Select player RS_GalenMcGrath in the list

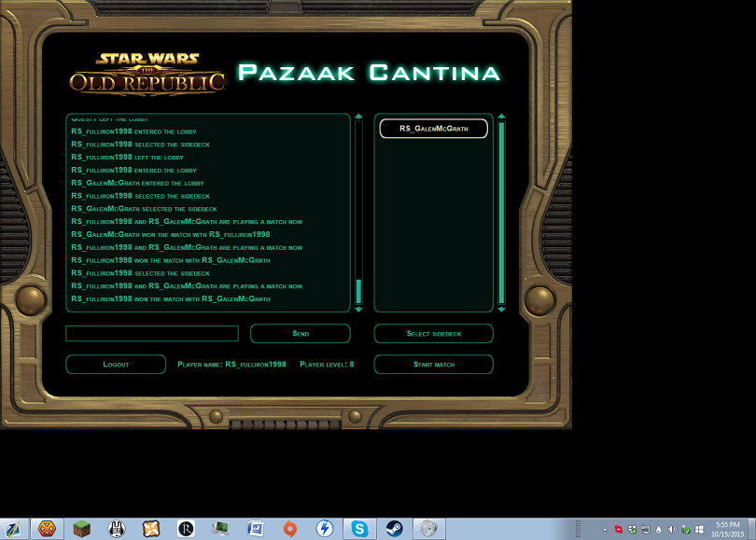[433, 129]
